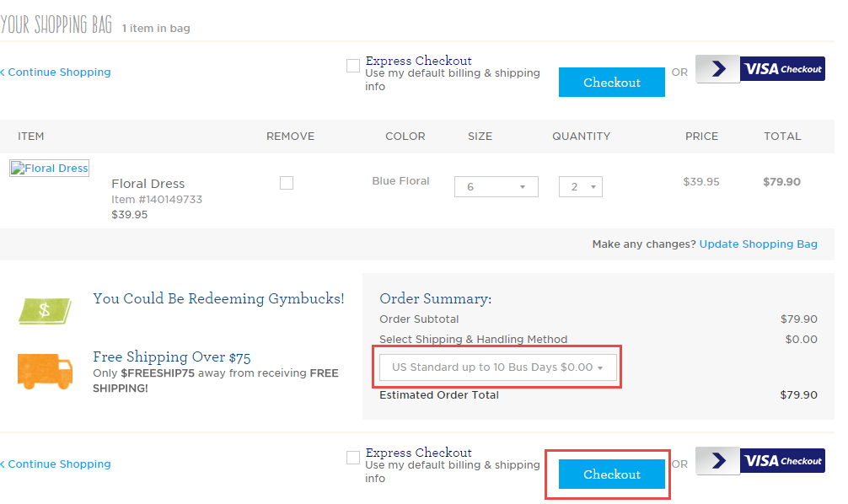This screenshot has width=848, height=504.
Task: Open the Floral Dress product thumbnail
Action: click(x=49, y=169)
